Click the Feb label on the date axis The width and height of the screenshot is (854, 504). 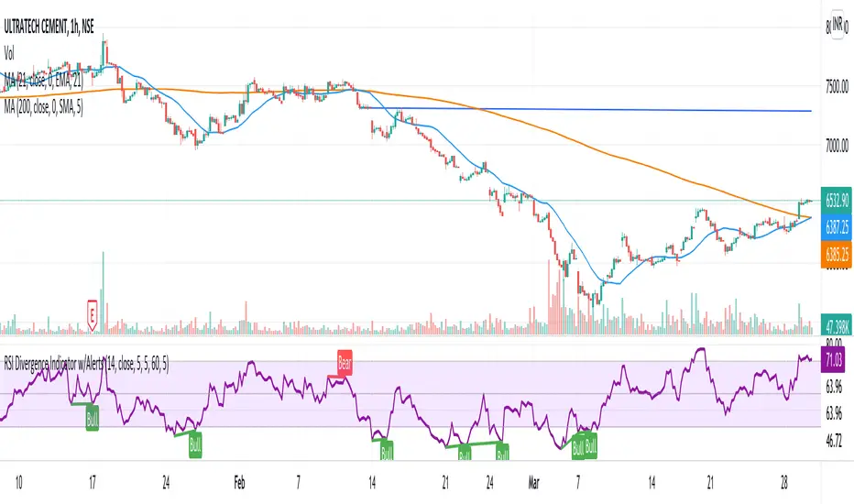click(239, 482)
